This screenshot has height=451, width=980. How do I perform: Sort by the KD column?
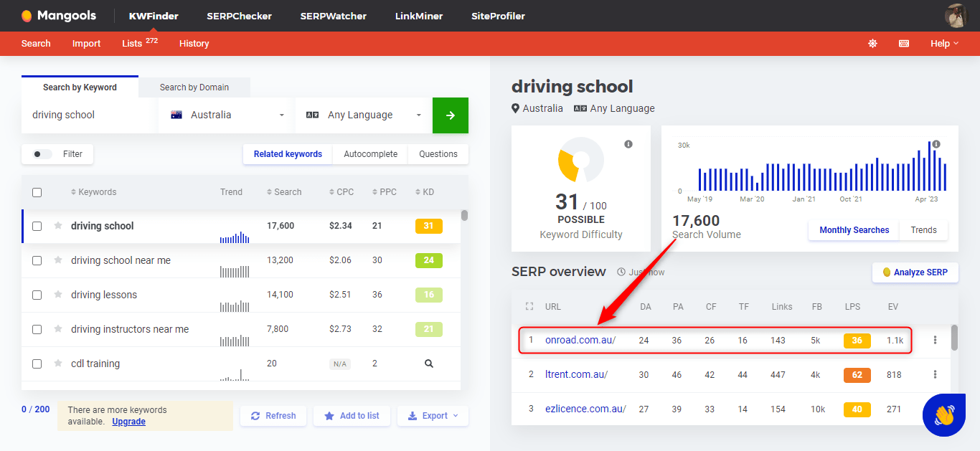425,192
